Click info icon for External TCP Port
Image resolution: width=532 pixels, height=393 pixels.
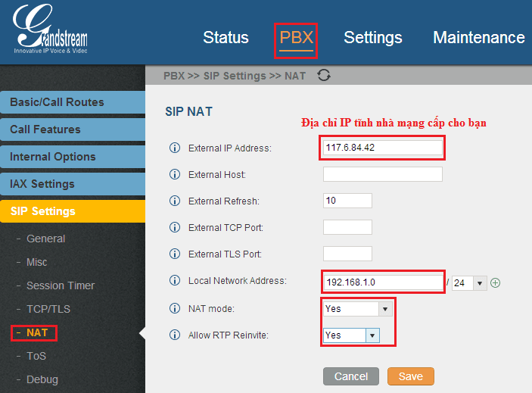tap(175, 227)
